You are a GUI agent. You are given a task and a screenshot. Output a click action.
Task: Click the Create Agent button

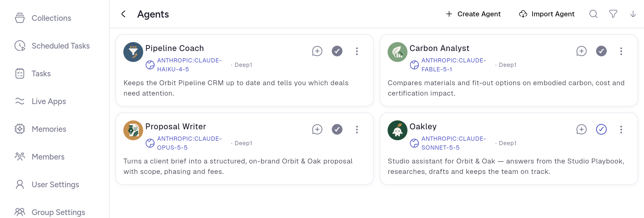473,14
